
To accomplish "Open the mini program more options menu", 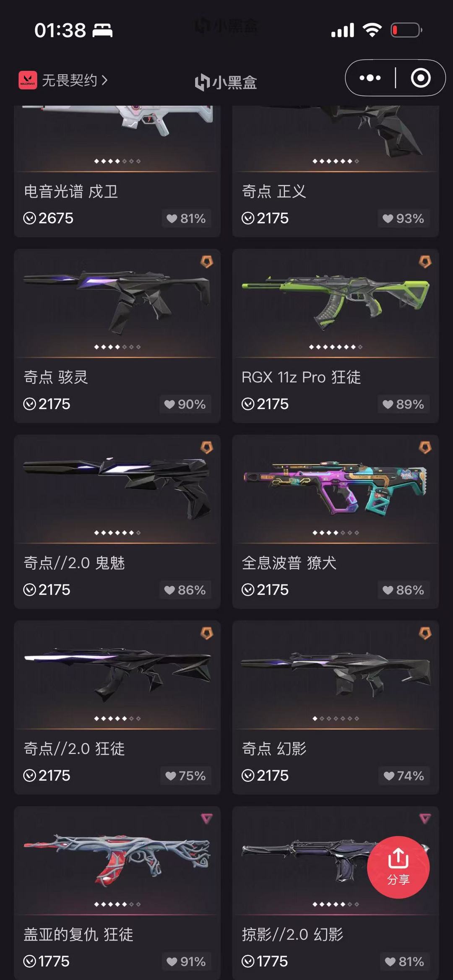I will [x=370, y=78].
